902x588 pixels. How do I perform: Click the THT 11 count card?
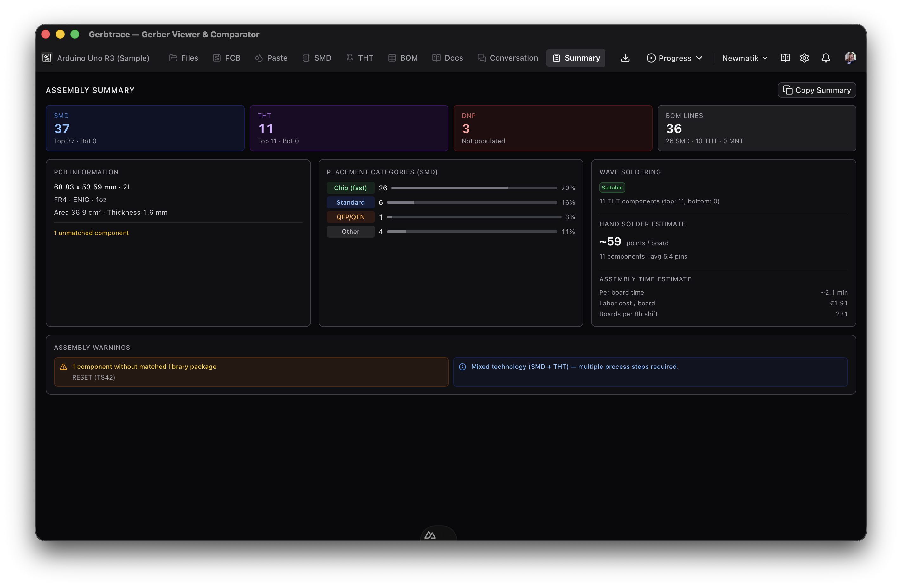(x=349, y=128)
